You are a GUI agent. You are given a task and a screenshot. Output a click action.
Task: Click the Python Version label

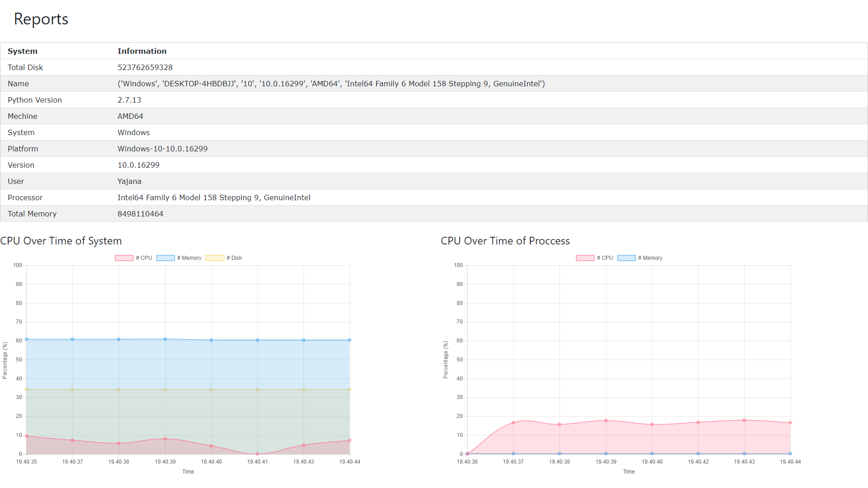pos(35,100)
